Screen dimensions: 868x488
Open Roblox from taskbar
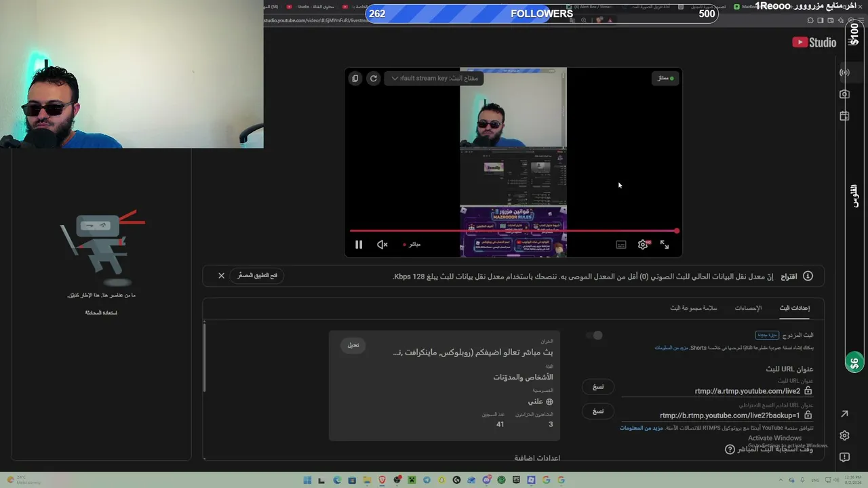[x=531, y=480]
